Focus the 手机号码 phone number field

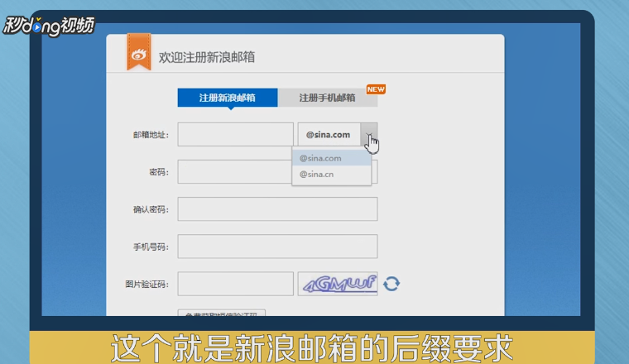point(277,247)
